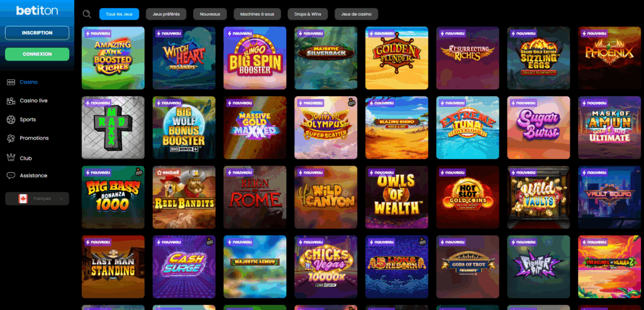
Task: Expand the Français language dropdown
Action: tap(37, 199)
